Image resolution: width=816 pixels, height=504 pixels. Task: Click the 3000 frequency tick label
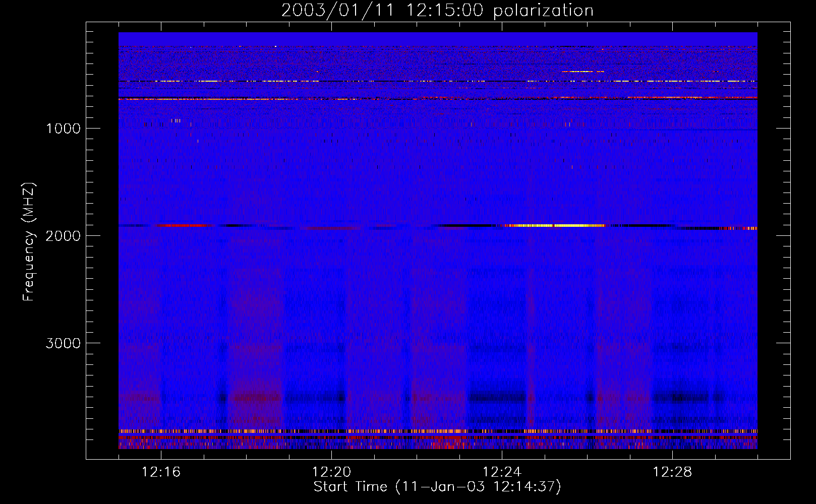(x=63, y=343)
